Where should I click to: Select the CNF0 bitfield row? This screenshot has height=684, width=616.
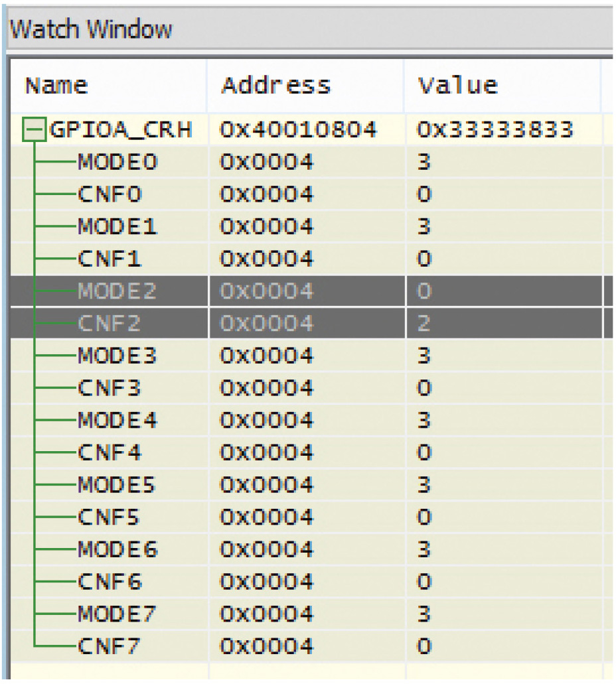[x=311, y=194]
